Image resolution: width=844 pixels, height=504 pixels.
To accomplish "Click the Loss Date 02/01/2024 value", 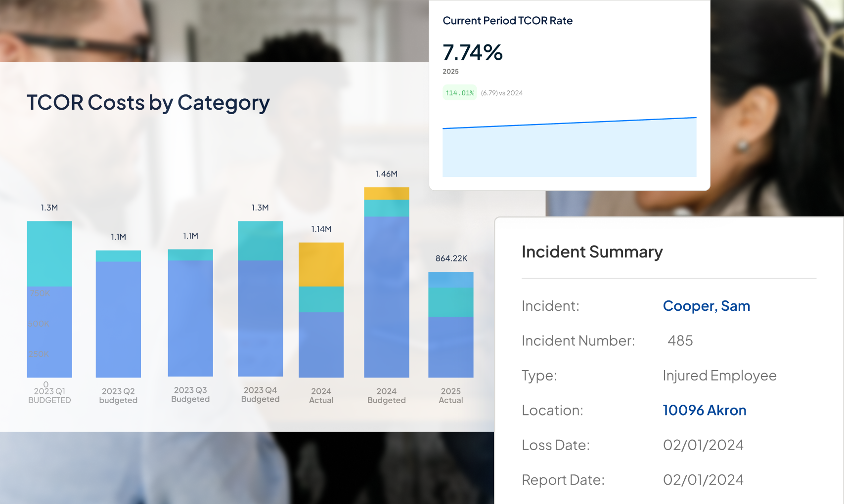I will point(704,445).
